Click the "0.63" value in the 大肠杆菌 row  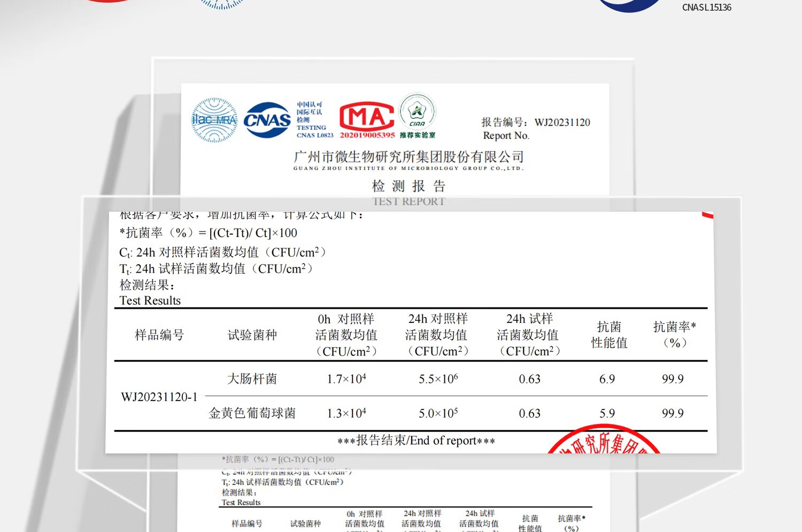[529, 379]
